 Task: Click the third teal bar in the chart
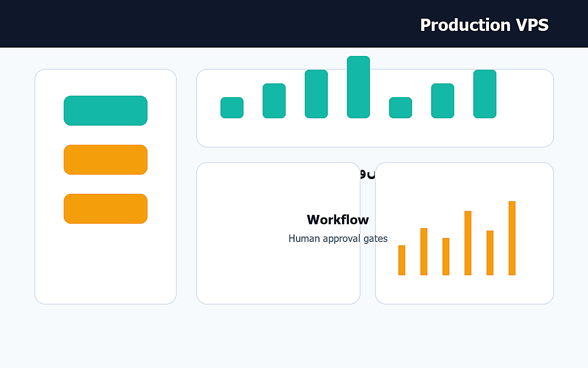(316, 94)
